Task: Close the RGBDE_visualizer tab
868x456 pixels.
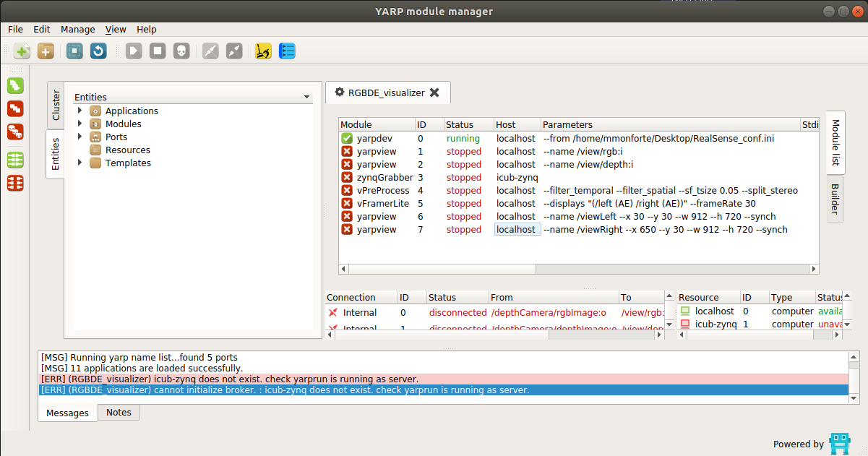Action: 434,93
